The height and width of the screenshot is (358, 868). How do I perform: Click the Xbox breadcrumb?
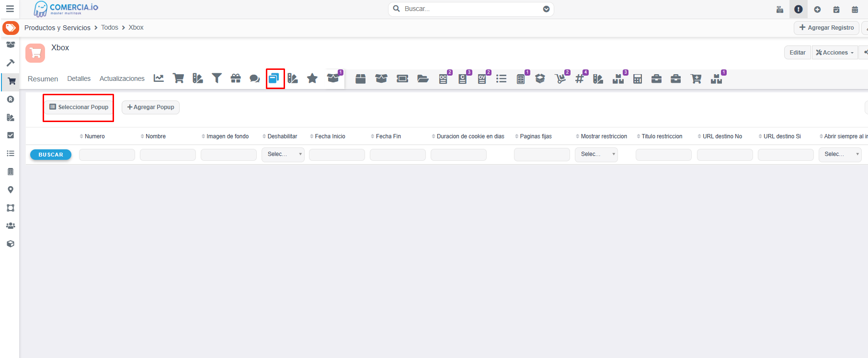pos(136,27)
